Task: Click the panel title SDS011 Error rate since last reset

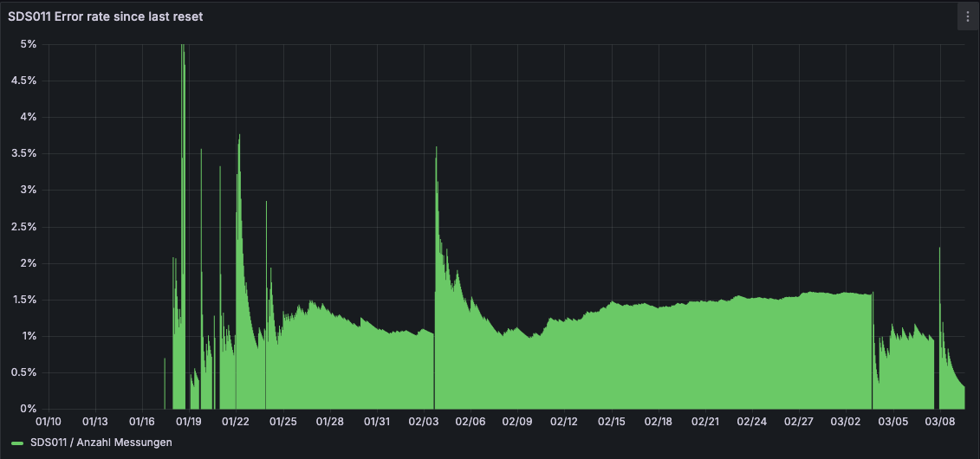Action: 105,16
